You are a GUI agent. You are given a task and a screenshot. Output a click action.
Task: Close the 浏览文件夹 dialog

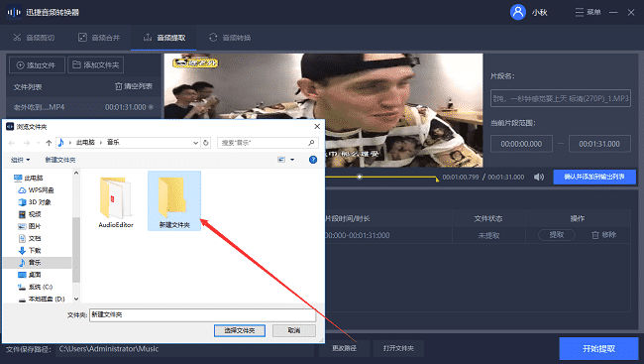point(317,126)
